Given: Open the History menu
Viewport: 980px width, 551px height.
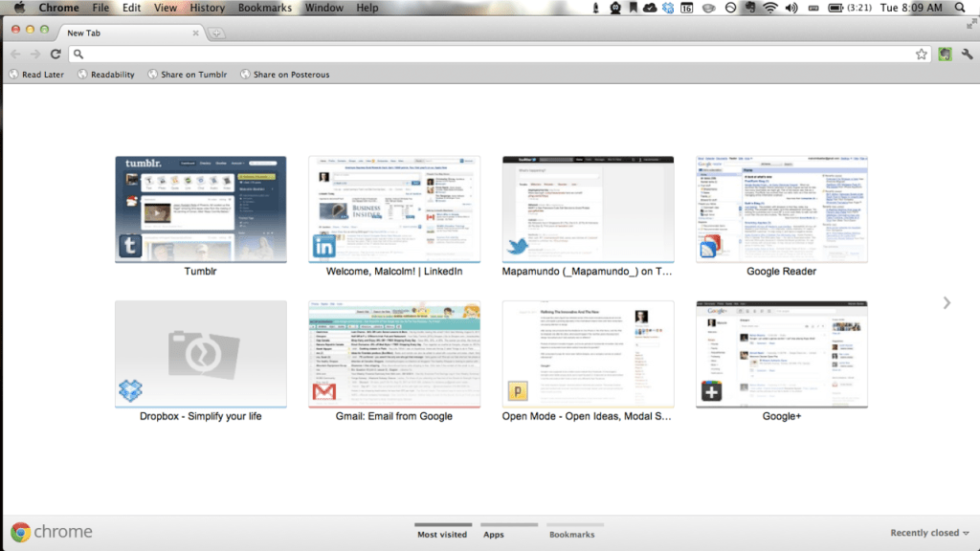Looking at the screenshot, I should [208, 8].
